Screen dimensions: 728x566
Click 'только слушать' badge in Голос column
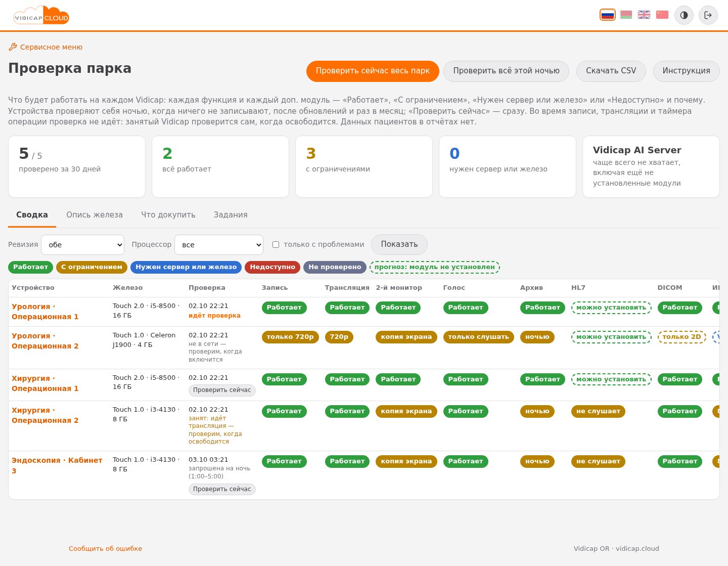478,337
